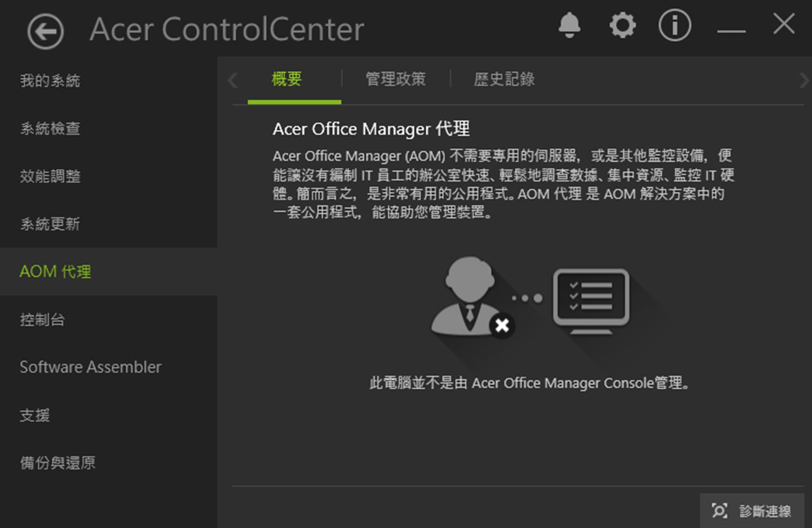Open 效能調整 from the sidebar
The height and width of the screenshot is (528, 812).
tap(50, 176)
